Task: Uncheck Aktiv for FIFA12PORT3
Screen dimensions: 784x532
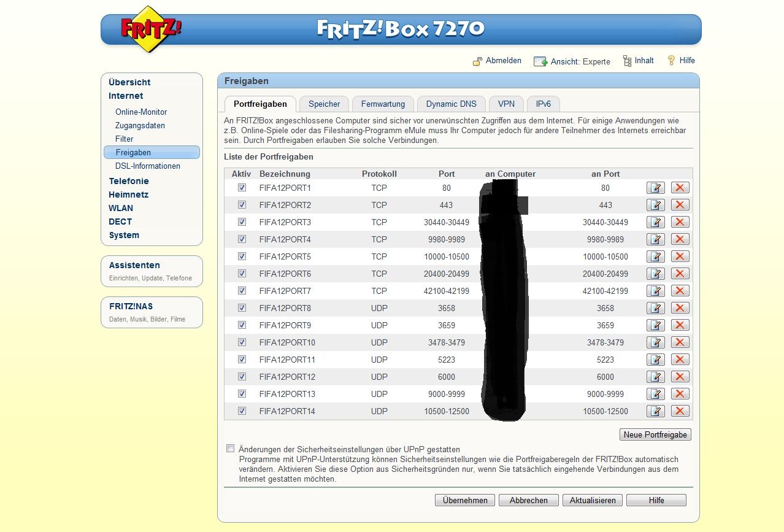Action: [x=242, y=222]
